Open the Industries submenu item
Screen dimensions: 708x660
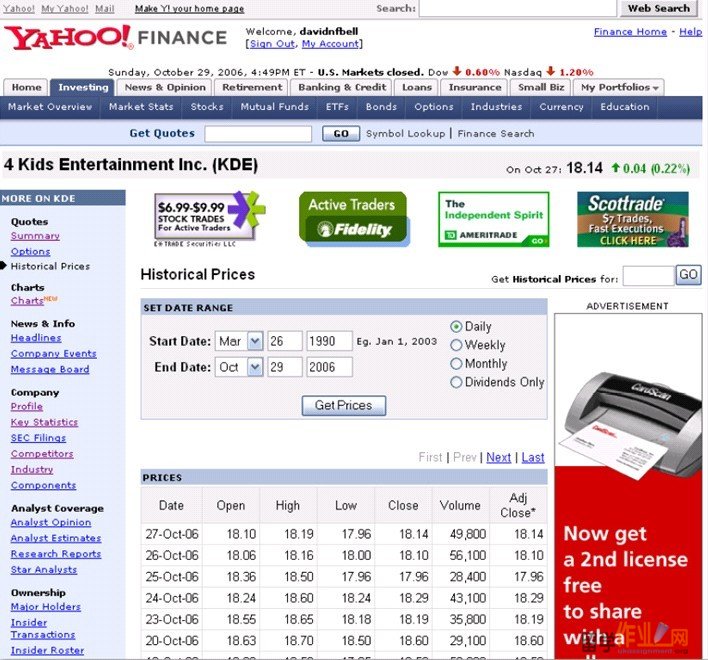pos(496,107)
